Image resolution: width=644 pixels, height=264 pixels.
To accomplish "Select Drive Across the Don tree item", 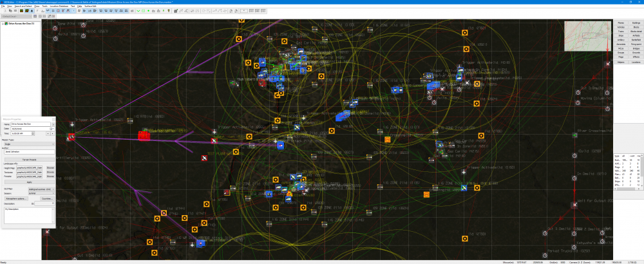I will pos(21,24).
